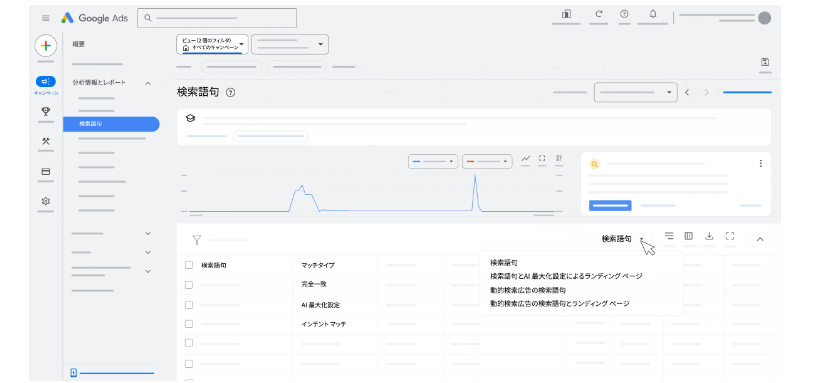Open the help question mark icon in header
The width and height of the screenshot is (818, 383).
(x=624, y=15)
